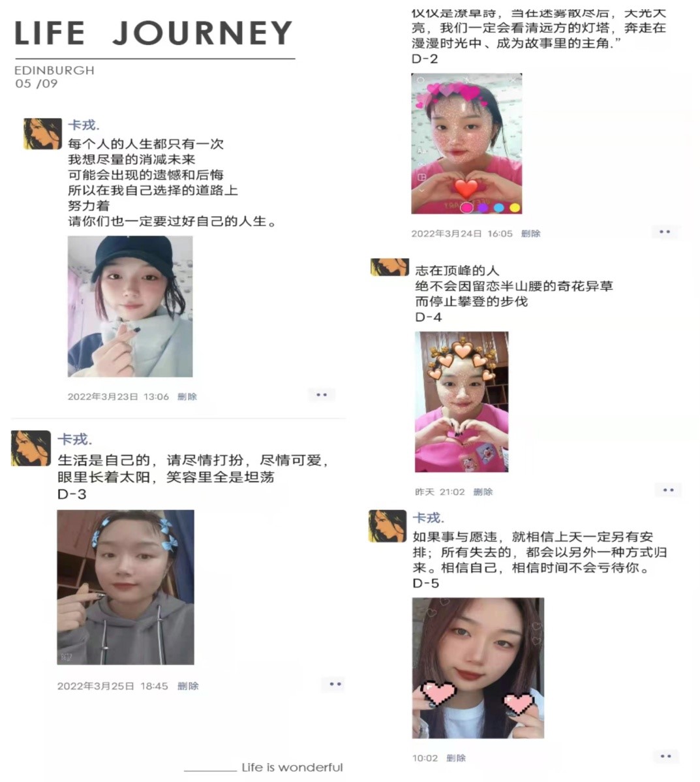Open the more-options dots on the 21:02 post

click(x=668, y=490)
